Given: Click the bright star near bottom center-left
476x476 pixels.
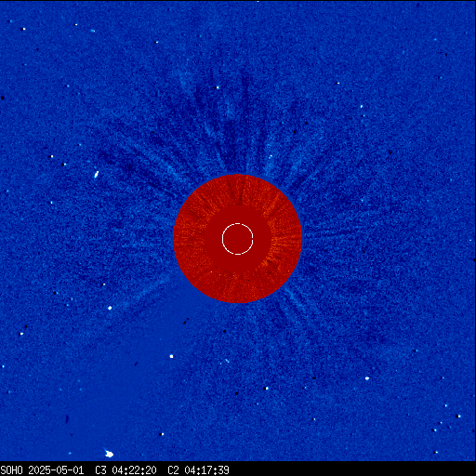Looking at the screenshot, I should (x=162, y=434).
